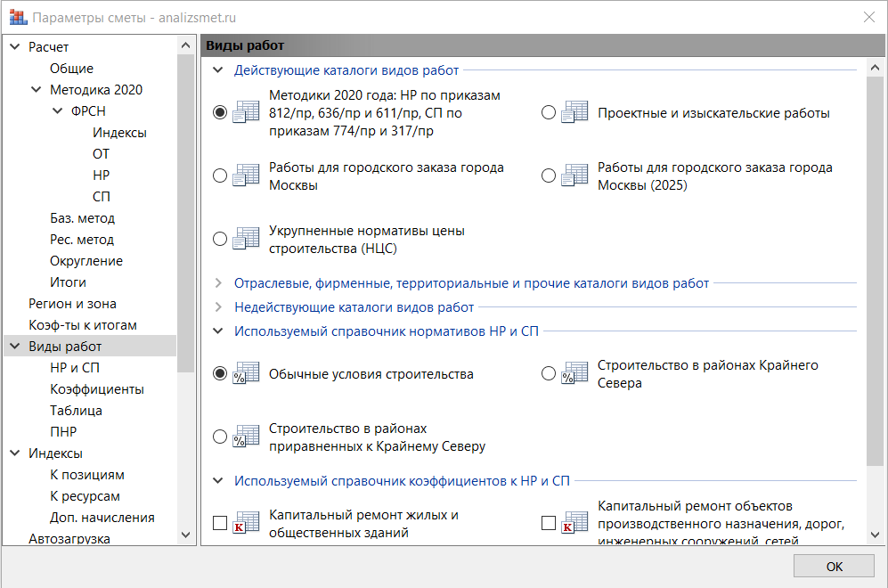Click the percent icon beside Строительство в районах Крайнего Севера
The width and height of the screenshot is (888, 588).
coord(574,373)
